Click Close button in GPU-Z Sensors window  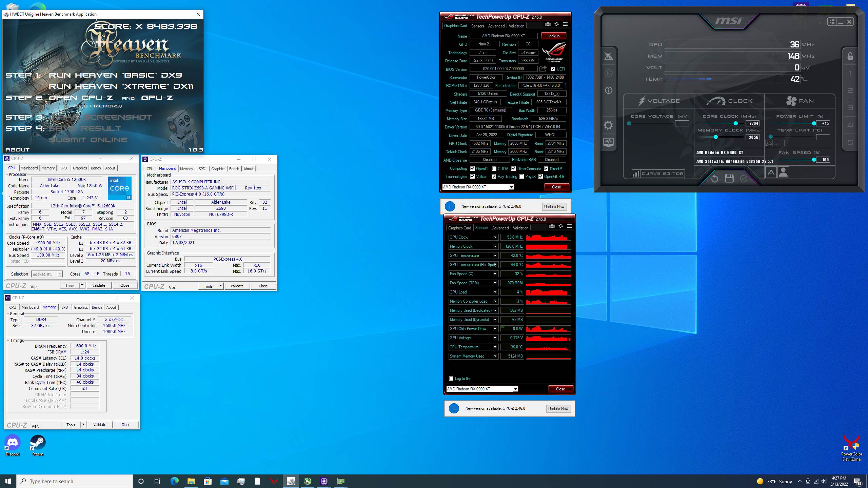(560, 389)
